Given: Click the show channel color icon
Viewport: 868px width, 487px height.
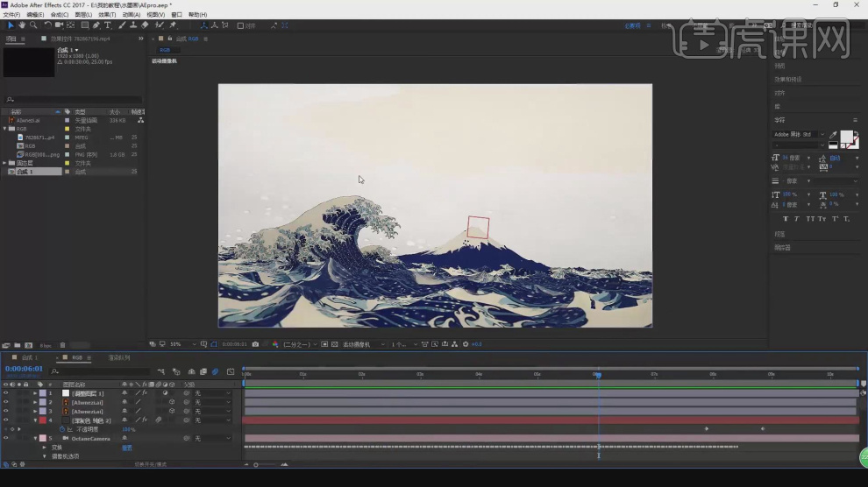Looking at the screenshot, I should (x=275, y=344).
